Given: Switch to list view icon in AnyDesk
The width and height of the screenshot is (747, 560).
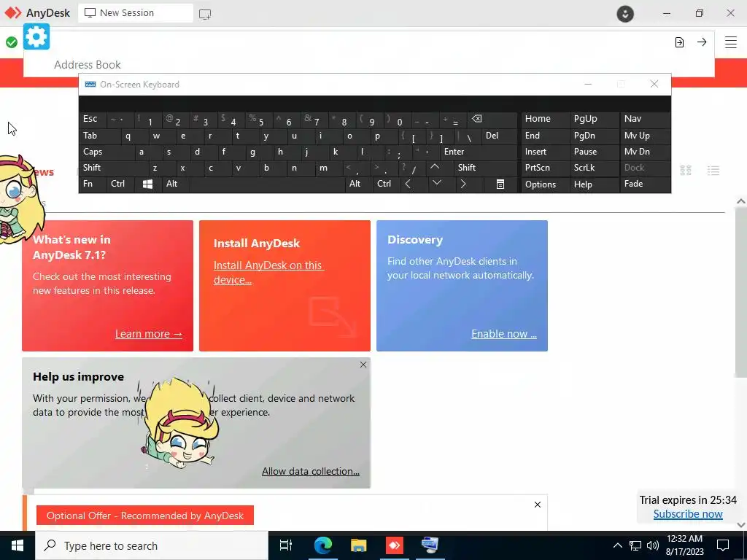Looking at the screenshot, I should click(x=713, y=170).
